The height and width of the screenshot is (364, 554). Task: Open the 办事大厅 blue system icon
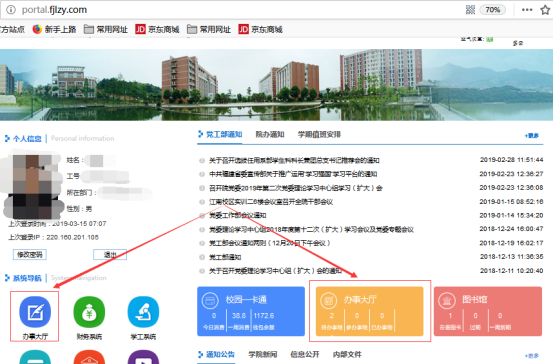click(x=35, y=312)
